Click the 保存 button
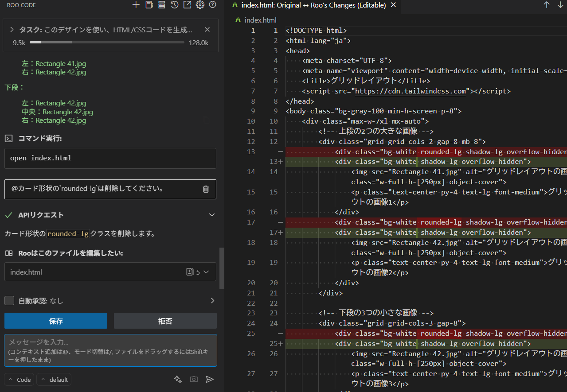 pos(56,321)
